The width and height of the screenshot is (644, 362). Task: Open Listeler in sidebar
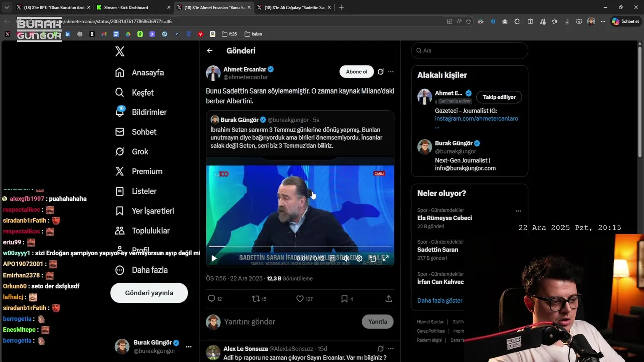136,191
